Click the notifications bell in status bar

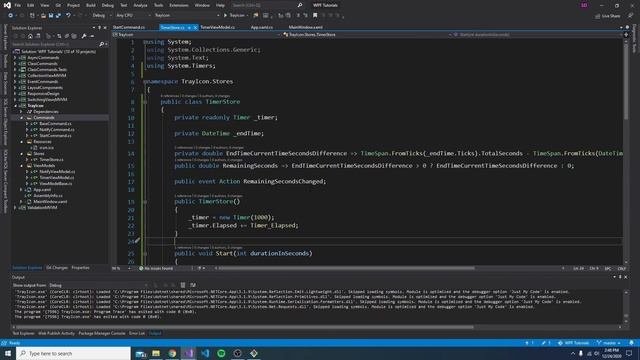[x=631, y=343]
